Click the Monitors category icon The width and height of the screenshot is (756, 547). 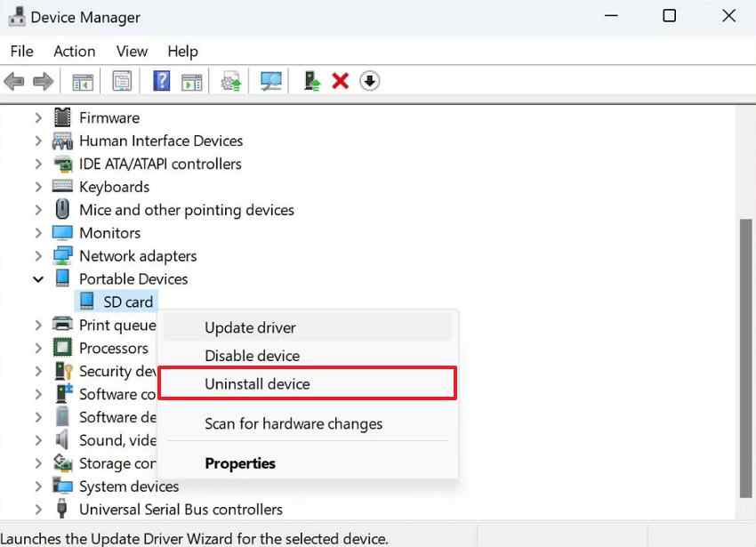[x=62, y=233]
